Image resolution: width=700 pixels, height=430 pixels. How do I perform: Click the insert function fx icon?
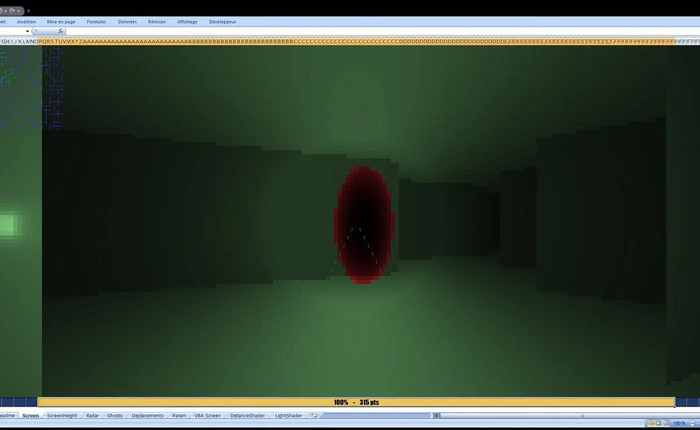coord(61,31)
